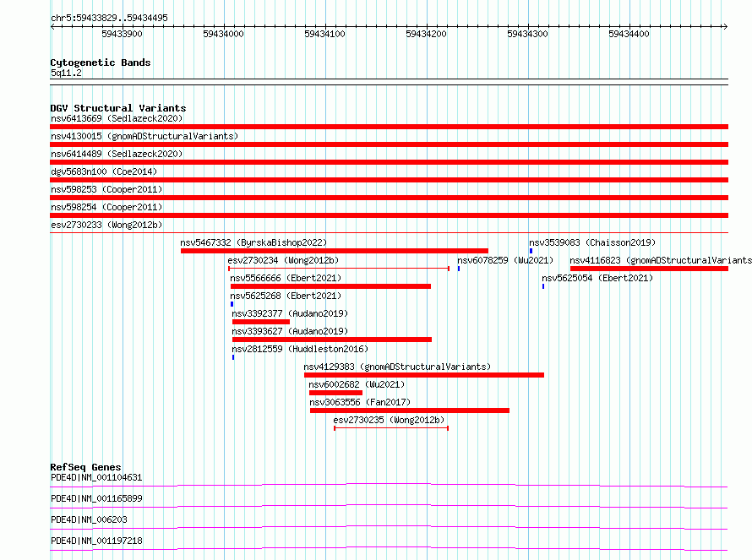Select the 5q11.2 band label

pyautogui.click(x=66, y=73)
